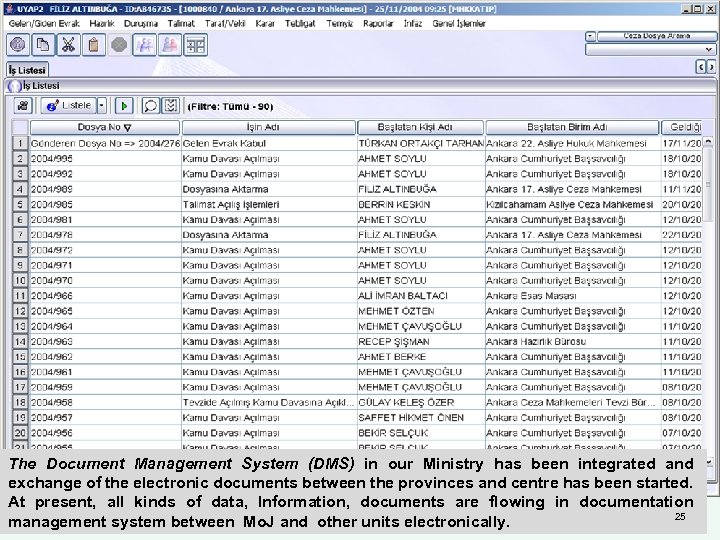The image size is (720, 540).
Task: Click the scissors cut icon
Action: [x=68, y=45]
